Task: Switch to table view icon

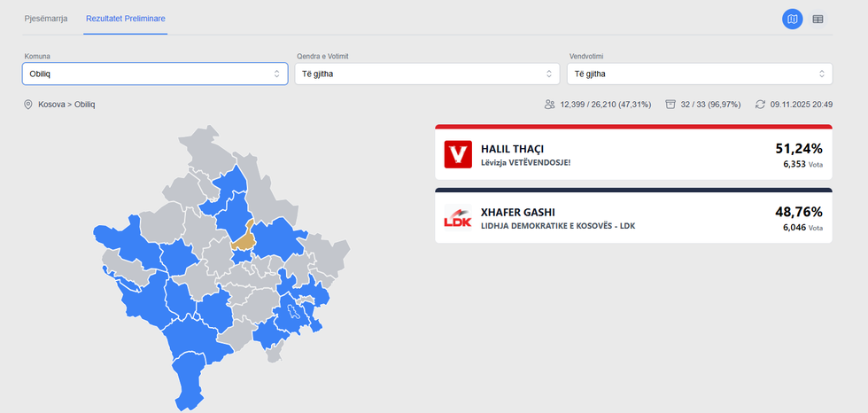Action: (x=818, y=19)
